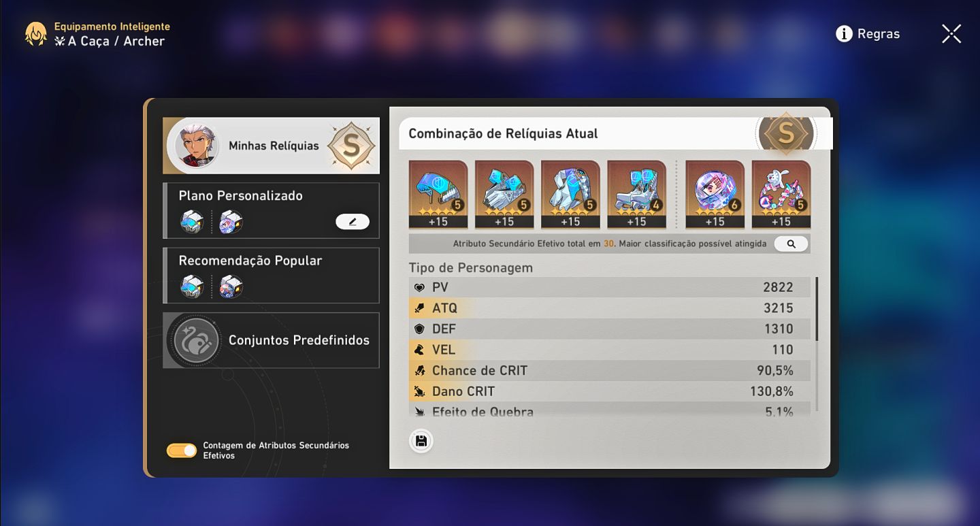Screen dimensions: 980x526
Task: Select the Plano Personalizado tab
Action: point(271,210)
